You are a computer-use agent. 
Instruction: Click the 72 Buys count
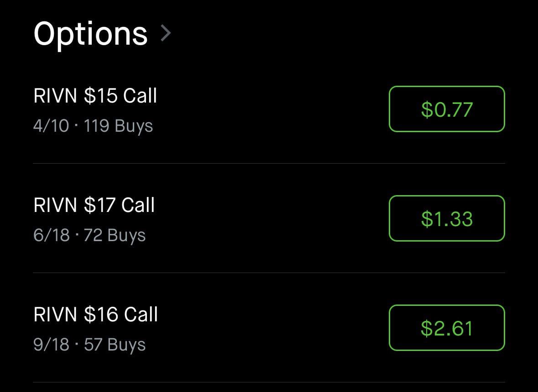coord(115,235)
